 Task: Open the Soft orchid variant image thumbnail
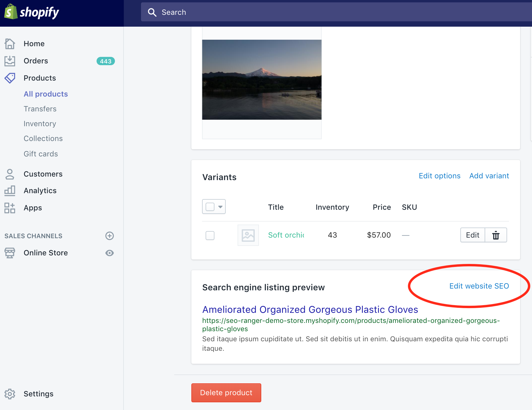click(x=248, y=235)
